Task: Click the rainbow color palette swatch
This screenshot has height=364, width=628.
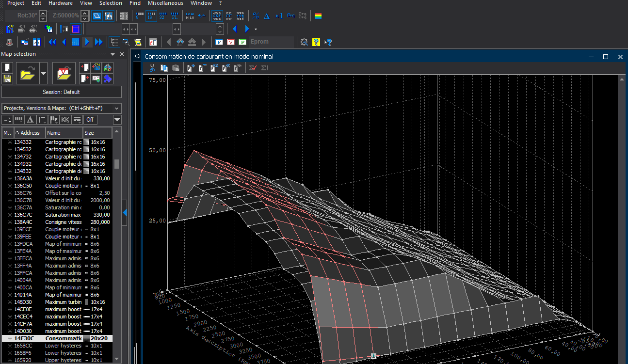Action: click(x=318, y=16)
